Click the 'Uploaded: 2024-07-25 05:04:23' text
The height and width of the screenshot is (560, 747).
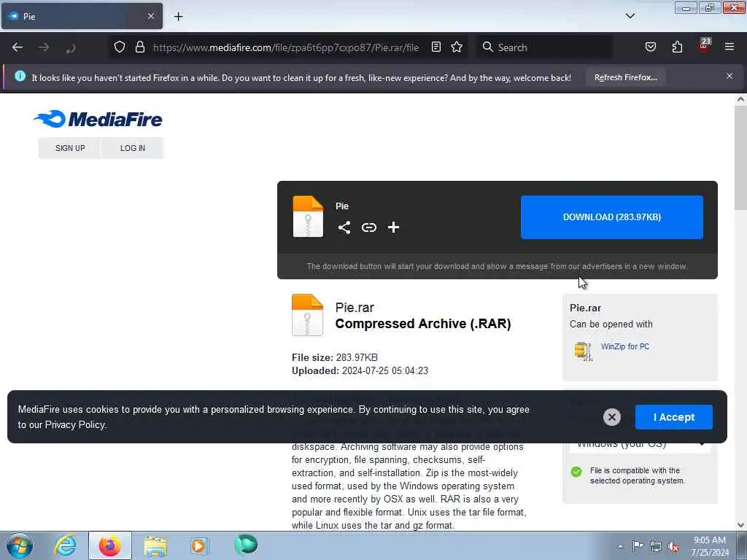point(360,370)
